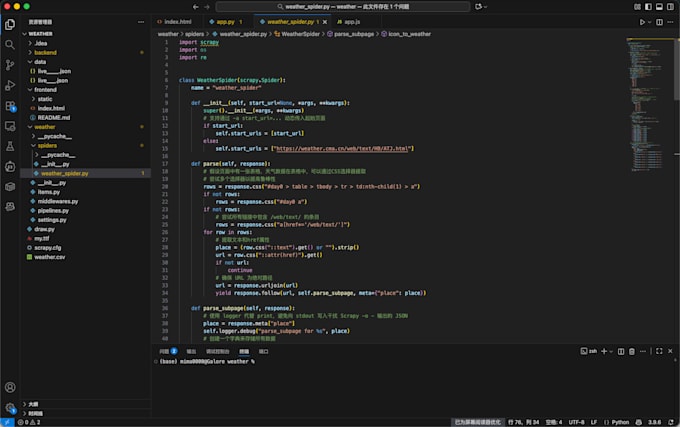This screenshot has height=427, width=680.
Task: Open the Ports panel tab
Action: pyautogui.click(x=263, y=352)
